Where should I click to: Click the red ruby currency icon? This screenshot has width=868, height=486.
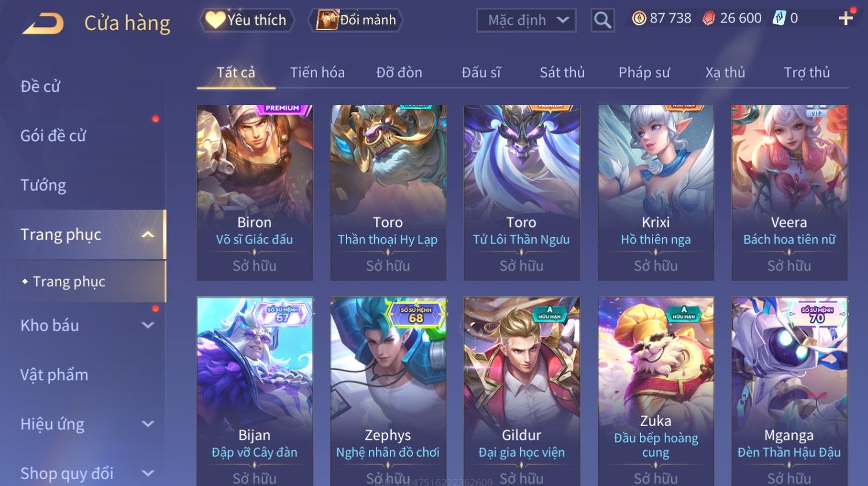pos(709,18)
